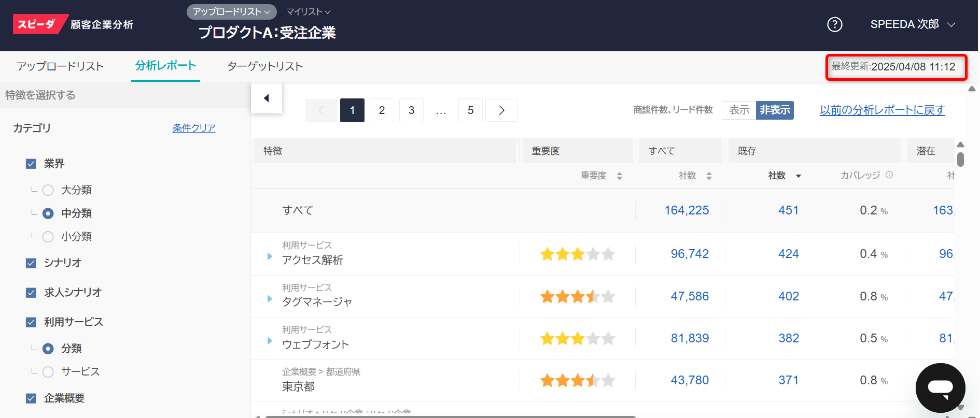The width and height of the screenshot is (980, 418).
Task: Go to next page with right chevron
Action: 501,110
